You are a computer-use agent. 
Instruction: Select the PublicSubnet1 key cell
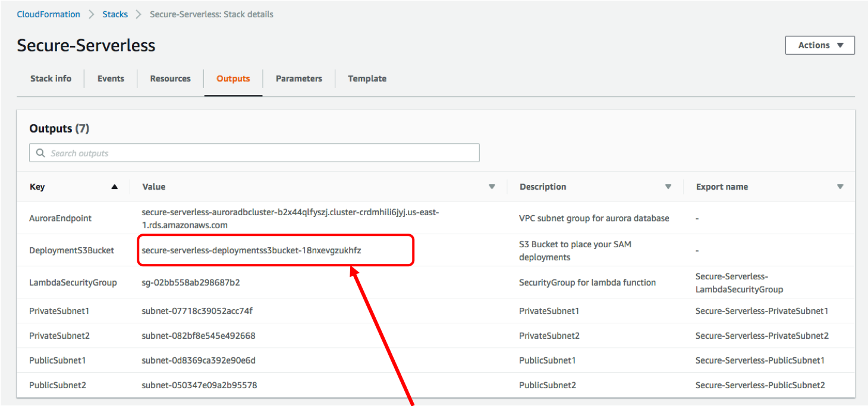point(58,360)
